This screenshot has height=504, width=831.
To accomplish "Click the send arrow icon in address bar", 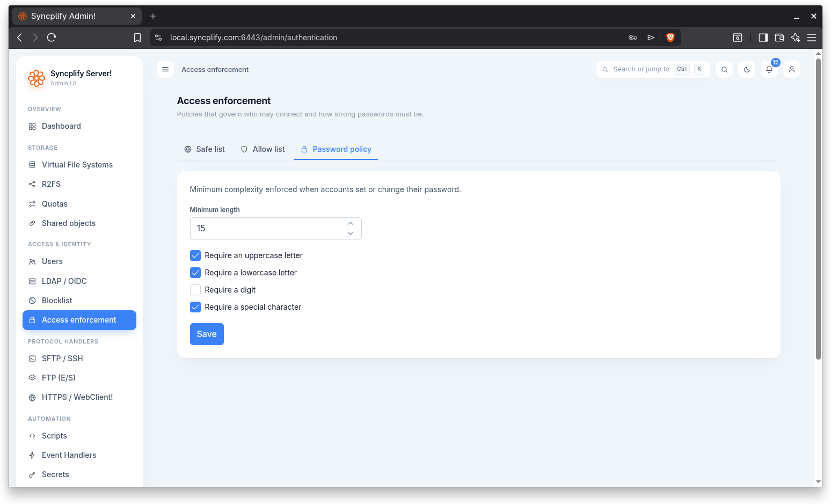I will click(651, 38).
